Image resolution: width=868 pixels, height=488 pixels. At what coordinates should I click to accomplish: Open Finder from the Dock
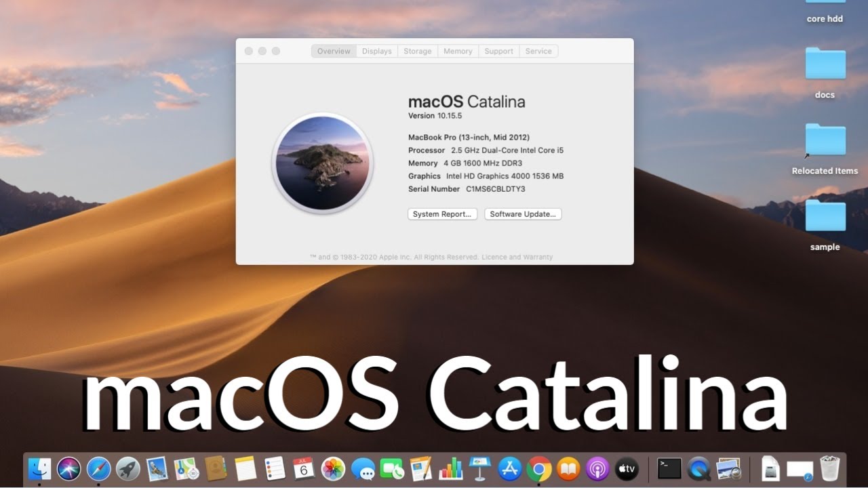[x=39, y=468]
